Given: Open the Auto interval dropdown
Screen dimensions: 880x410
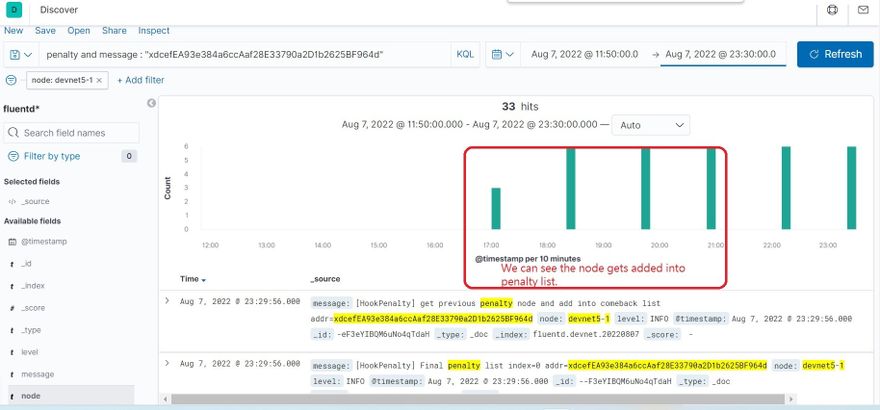Looking at the screenshot, I should pos(651,125).
